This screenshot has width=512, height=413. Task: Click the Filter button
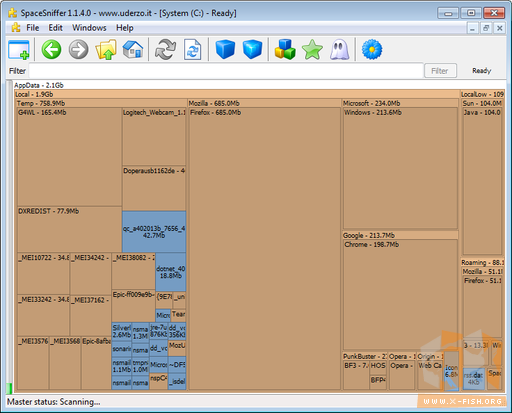[440, 71]
